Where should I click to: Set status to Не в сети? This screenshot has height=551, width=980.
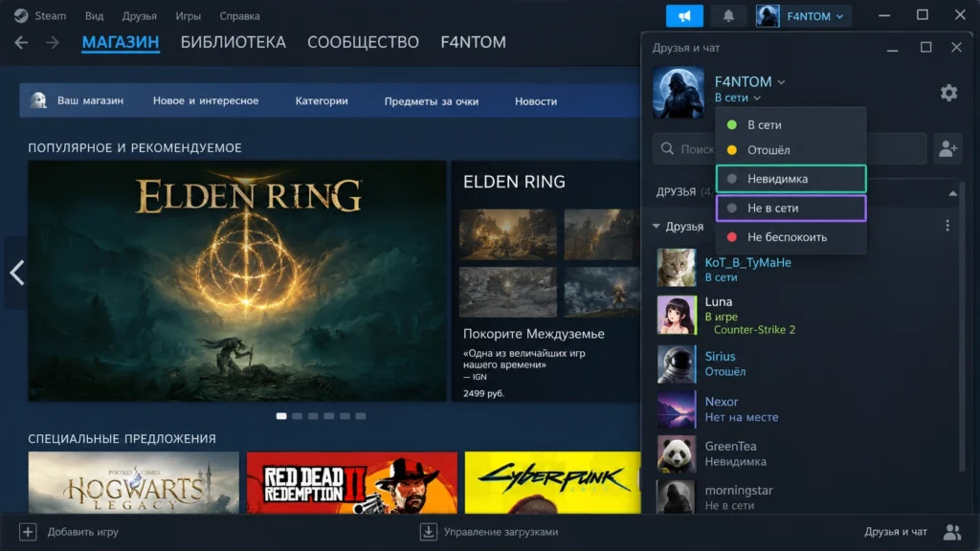click(x=791, y=208)
